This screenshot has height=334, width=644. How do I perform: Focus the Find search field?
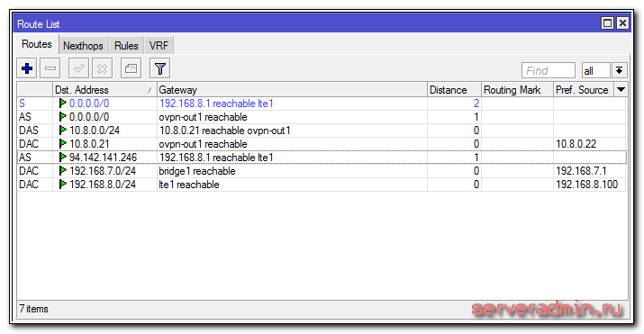[x=548, y=70]
